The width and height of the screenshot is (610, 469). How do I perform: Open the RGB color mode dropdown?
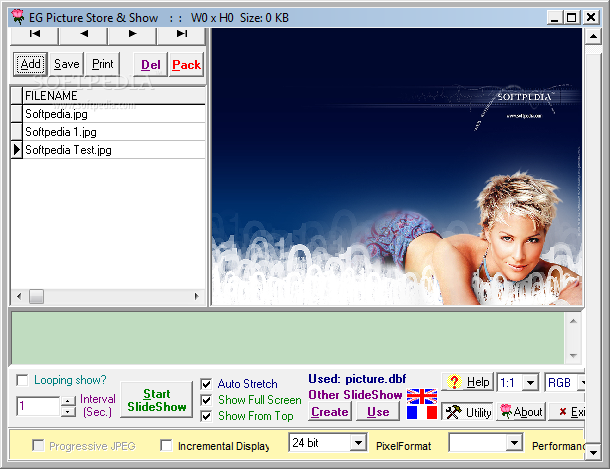click(581, 383)
